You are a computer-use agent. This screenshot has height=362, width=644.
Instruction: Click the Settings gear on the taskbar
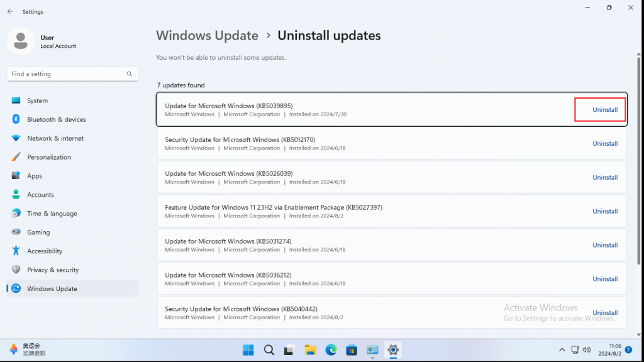(393, 350)
